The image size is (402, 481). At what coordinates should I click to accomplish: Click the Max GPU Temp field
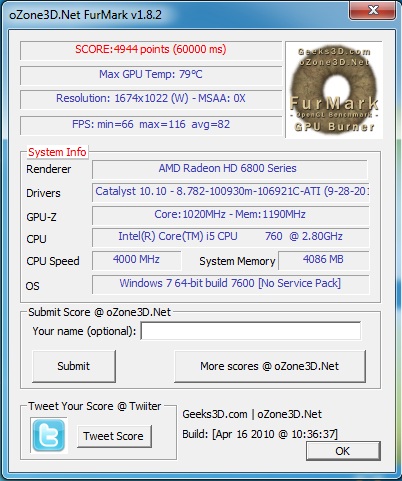pos(151,75)
